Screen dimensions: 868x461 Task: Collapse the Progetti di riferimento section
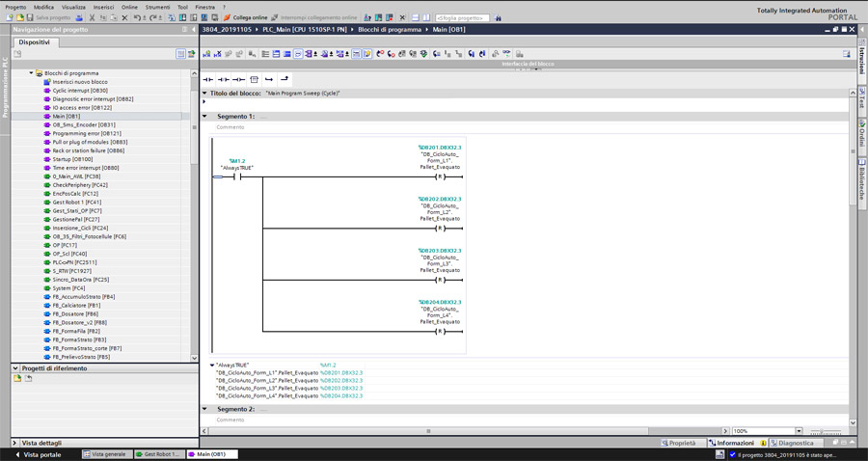pos(15,367)
